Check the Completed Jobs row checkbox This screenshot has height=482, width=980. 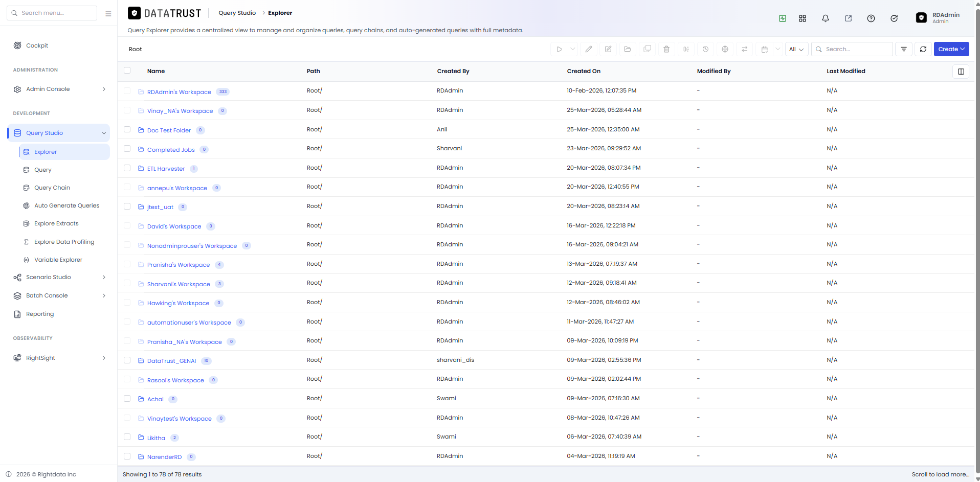pos(127,149)
